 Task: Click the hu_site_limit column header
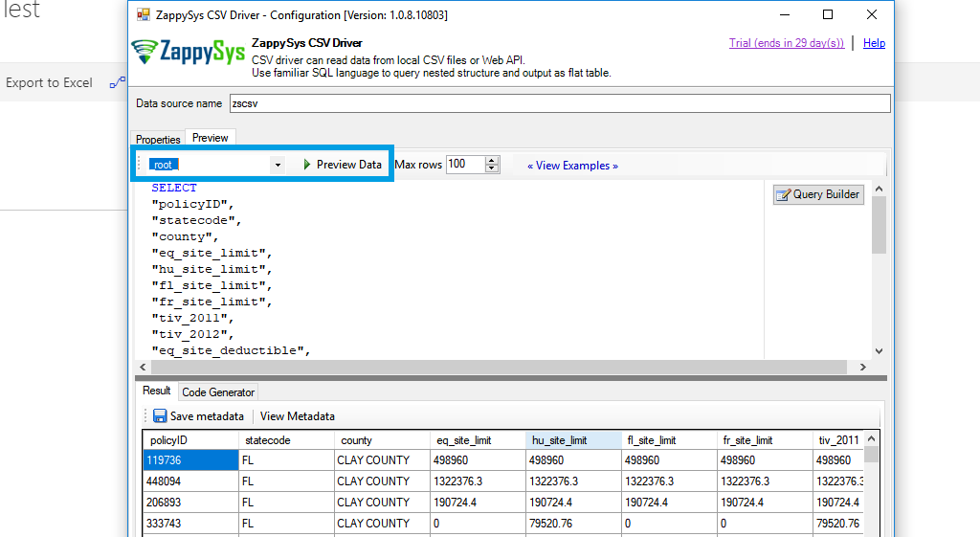(x=572, y=440)
